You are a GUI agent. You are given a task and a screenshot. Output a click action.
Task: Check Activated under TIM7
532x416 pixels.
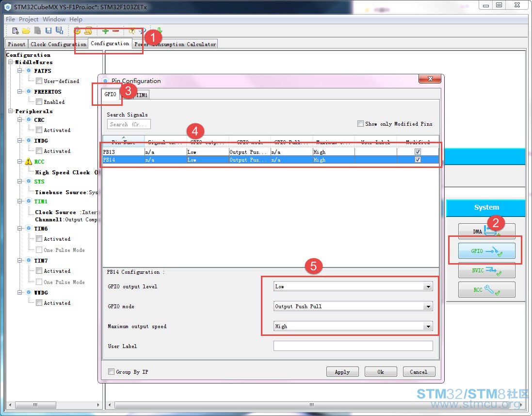(x=39, y=271)
